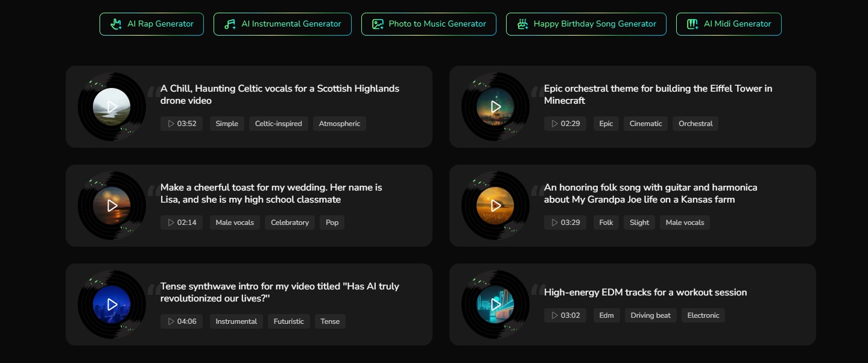Open the AI Instrumental Generator

(x=282, y=24)
